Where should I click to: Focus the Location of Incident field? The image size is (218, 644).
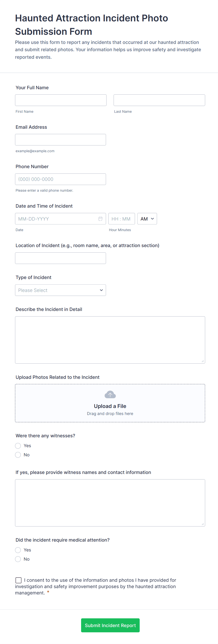[60, 258]
